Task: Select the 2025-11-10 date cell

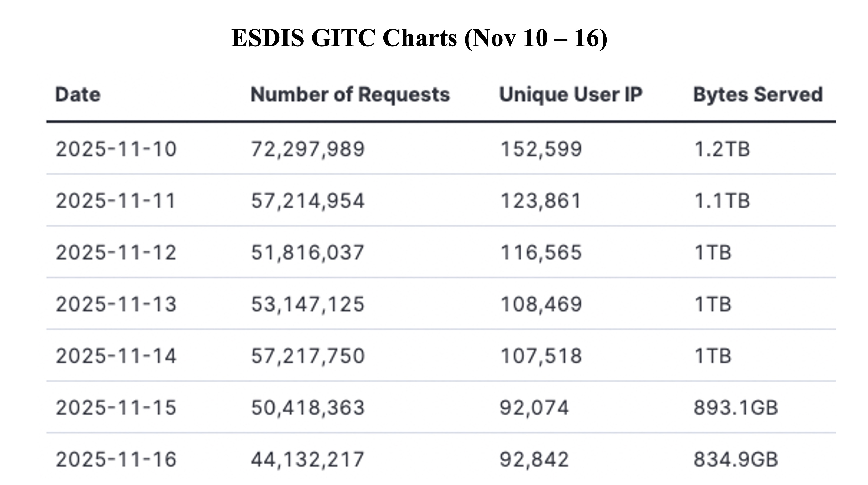Action: 116,149
